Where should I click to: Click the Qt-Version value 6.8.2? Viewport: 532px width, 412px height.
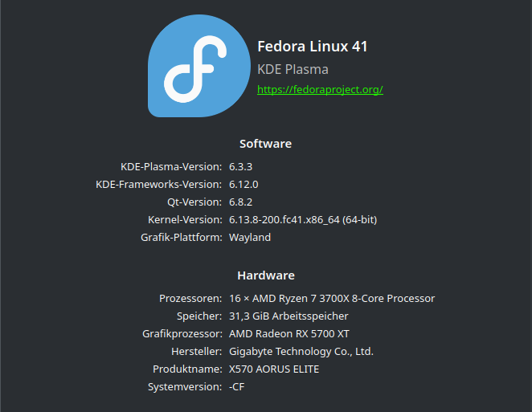click(241, 202)
